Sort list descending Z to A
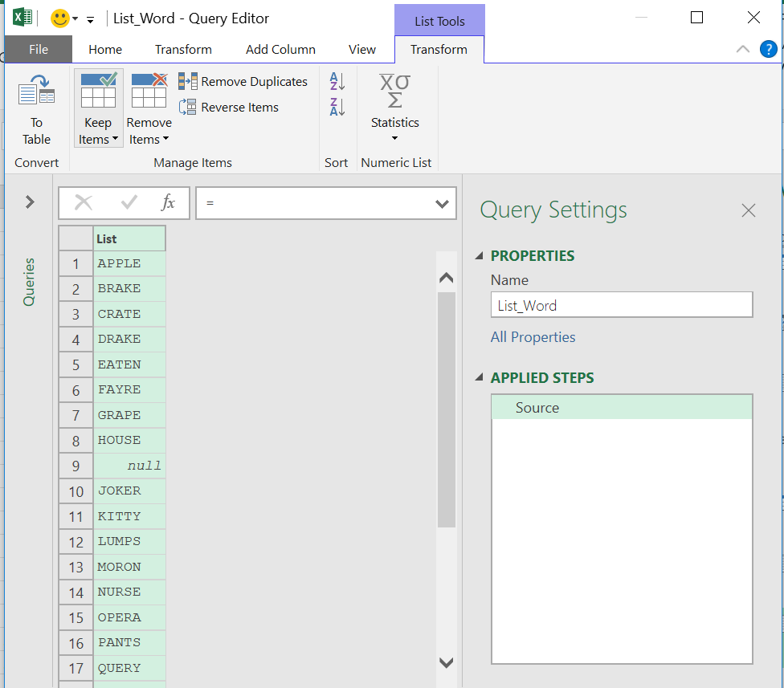The image size is (784, 688). tap(337, 107)
